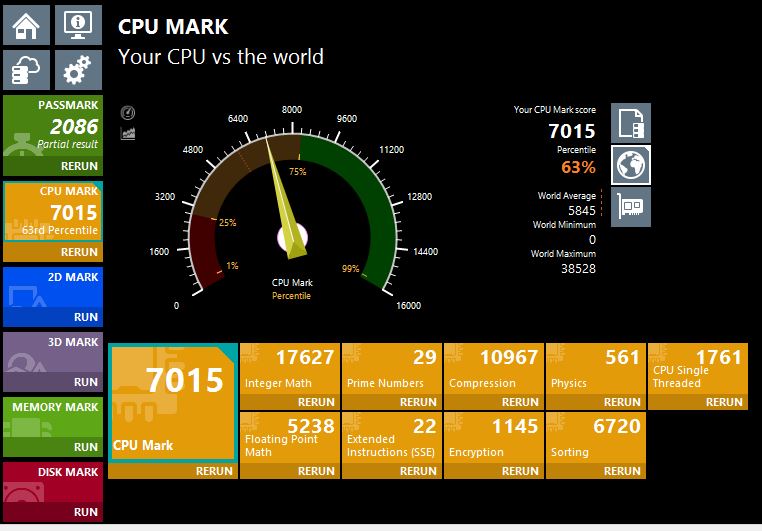This screenshot has width=762, height=531.
Task: Select the CPU Mark 7015 sidebar tile
Action: point(53,212)
